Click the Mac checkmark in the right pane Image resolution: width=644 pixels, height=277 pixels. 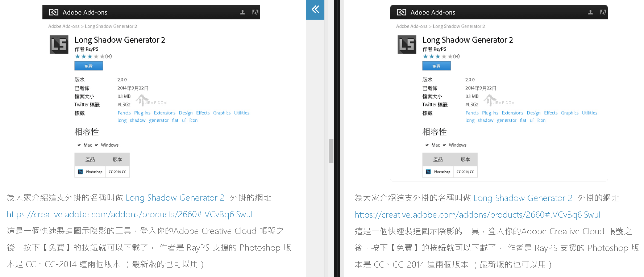pos(427,145)
